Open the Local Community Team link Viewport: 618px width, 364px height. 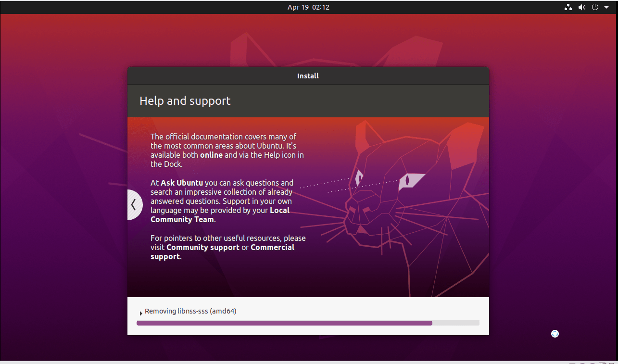[220, 215]
